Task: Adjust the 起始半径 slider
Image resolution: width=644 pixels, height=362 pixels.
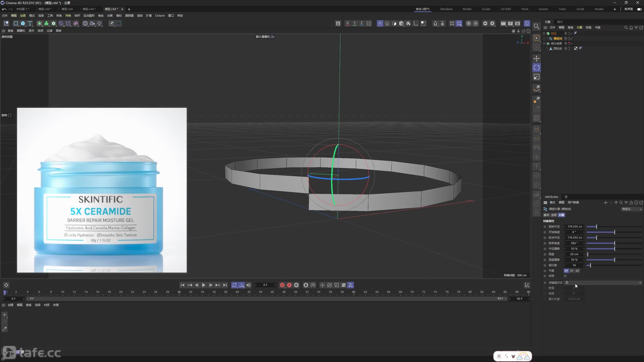Action: click(614, 227)
